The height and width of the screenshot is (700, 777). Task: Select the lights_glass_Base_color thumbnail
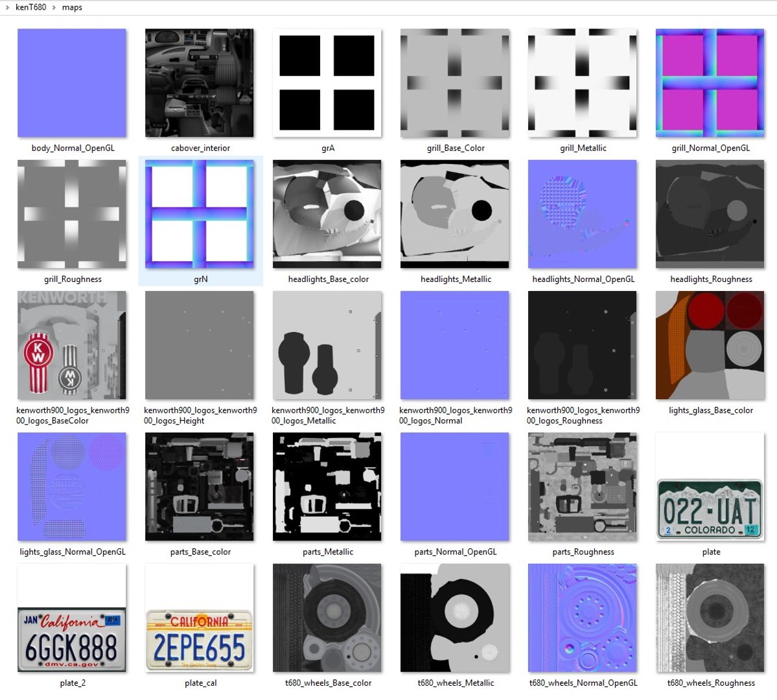710,345
